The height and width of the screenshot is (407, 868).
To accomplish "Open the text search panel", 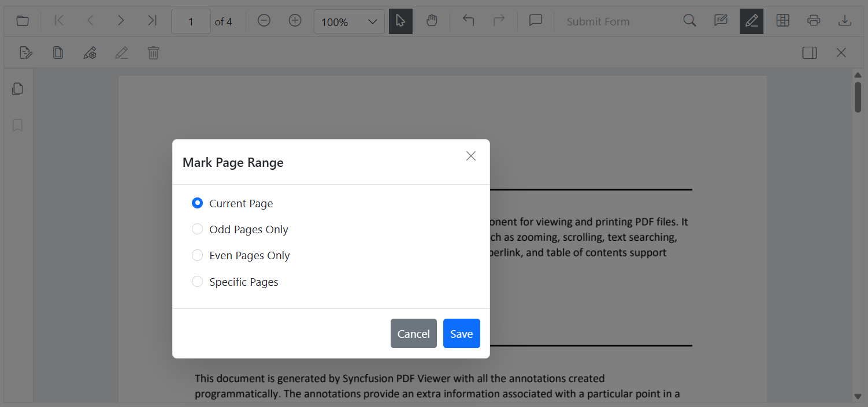I will (690, 21).
